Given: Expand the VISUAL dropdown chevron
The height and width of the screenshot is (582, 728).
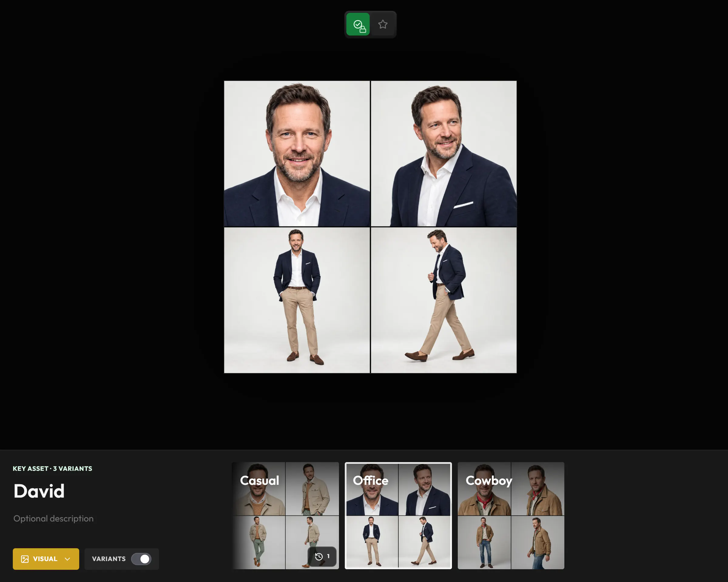Looking at the screenshot, I should click(68, 559).
